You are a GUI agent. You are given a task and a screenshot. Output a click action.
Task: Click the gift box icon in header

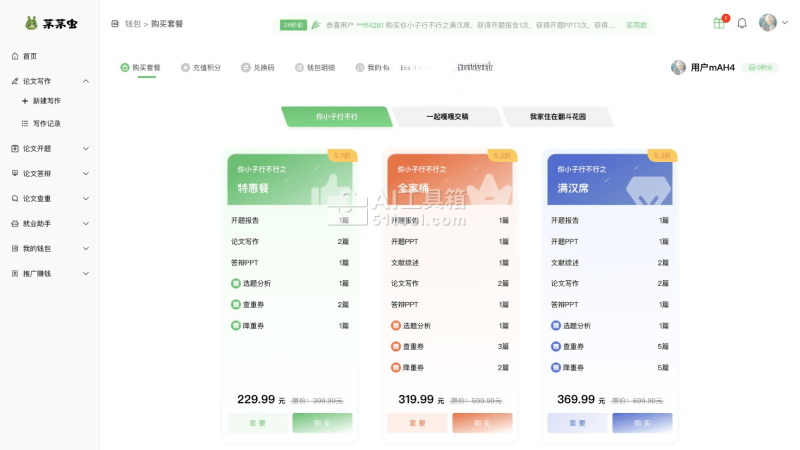[x=719, y=23]
